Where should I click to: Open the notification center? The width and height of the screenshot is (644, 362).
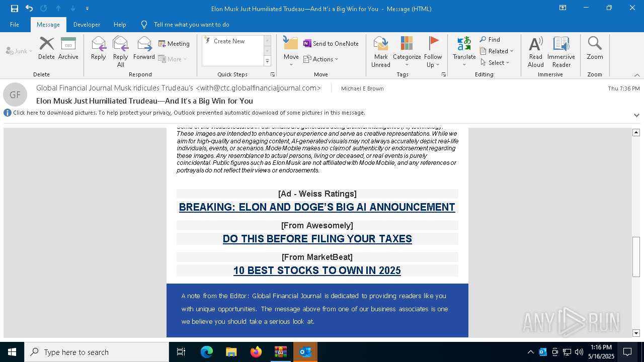coord(628,352)
